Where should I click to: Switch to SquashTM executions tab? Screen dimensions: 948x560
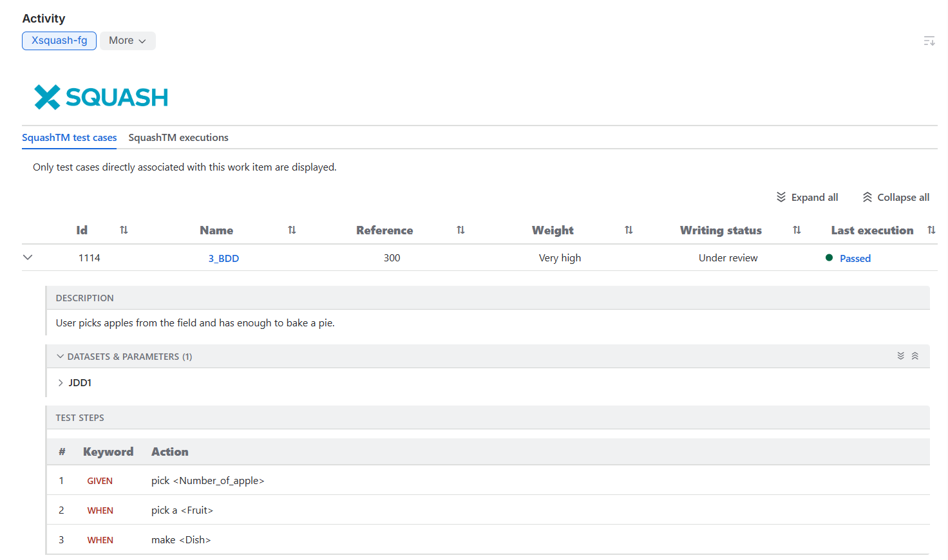tap(178, 138)
